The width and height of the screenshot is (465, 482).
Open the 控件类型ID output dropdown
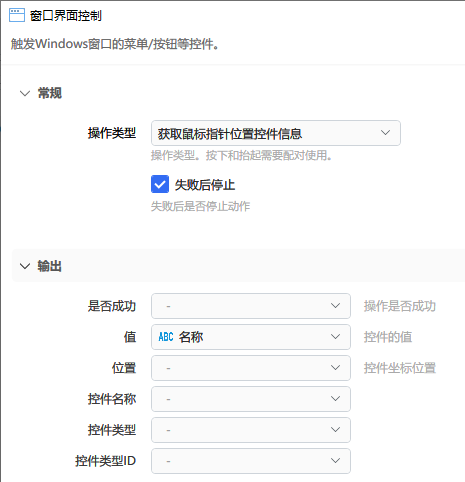pos(251,461)
